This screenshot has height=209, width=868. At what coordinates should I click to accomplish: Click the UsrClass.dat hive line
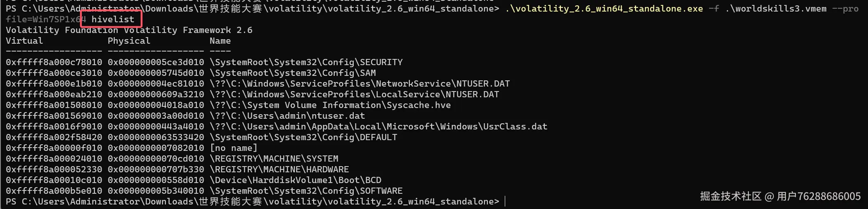coord(277,127)
